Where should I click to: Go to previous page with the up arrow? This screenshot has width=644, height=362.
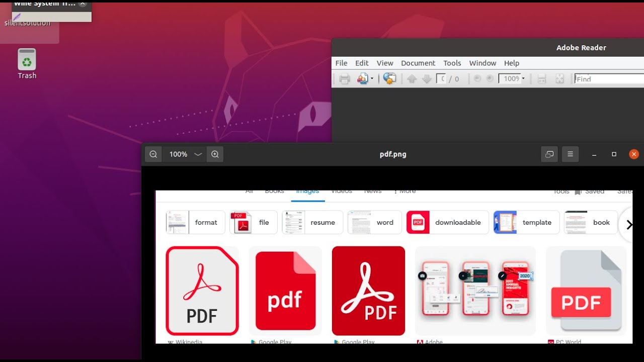click(412, 78)
